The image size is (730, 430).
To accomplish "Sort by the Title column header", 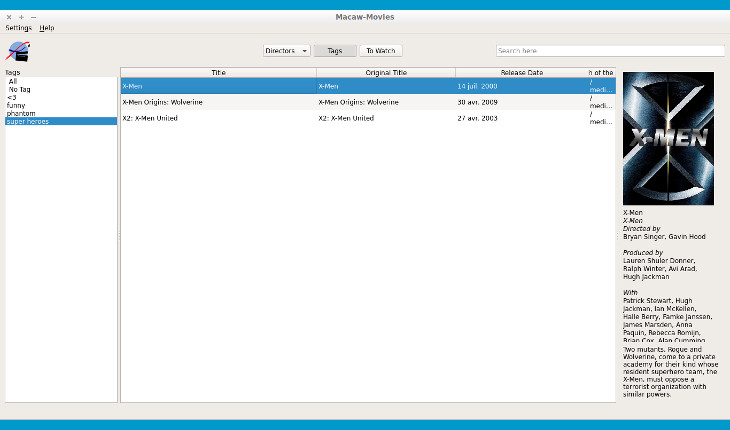I will pos(218,73).
